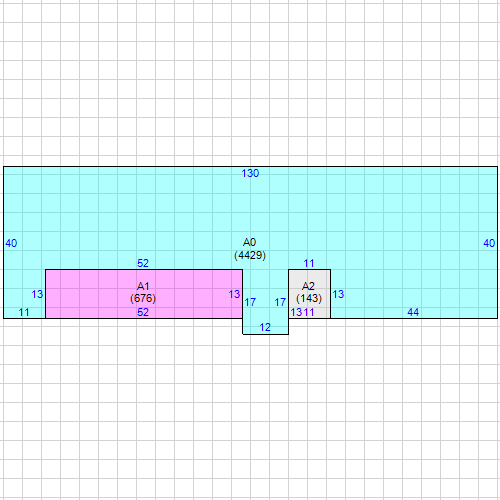Click the A0 area name label

coord(249,242)
